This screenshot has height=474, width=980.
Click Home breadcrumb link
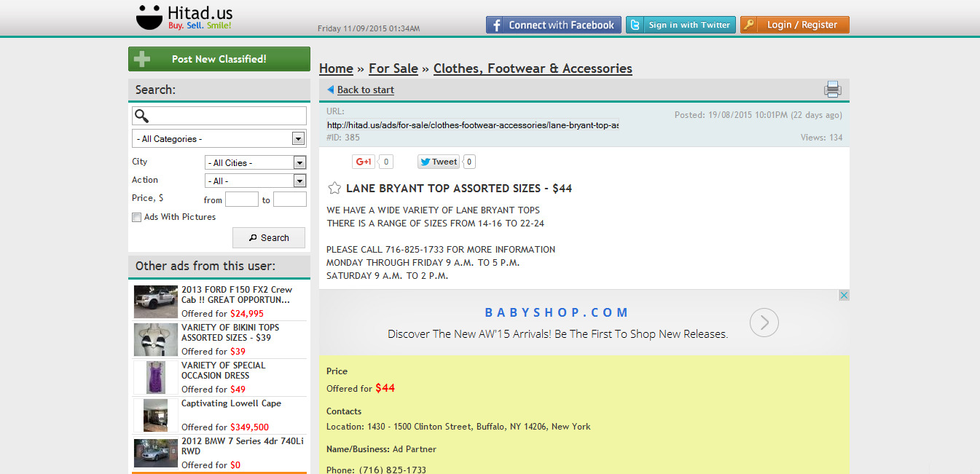(336, 68)
